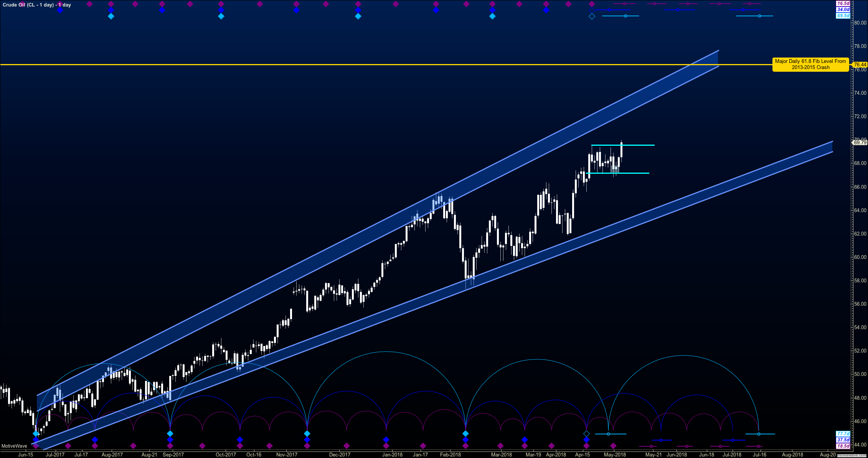Image resolution: width=868 pixels, height=458 pixels.
Task: Select the purple diamond below May-2018 candles
Action: 613,446
